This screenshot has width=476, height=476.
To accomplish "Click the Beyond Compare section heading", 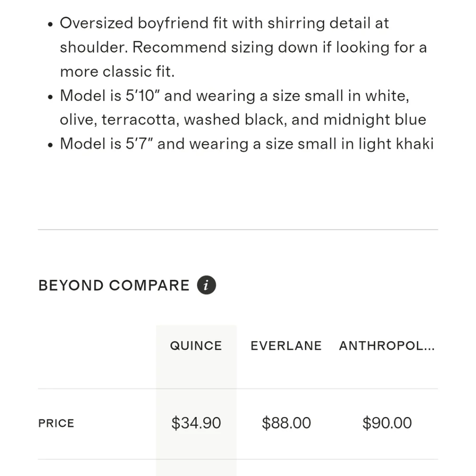I will tap(114, 285).
